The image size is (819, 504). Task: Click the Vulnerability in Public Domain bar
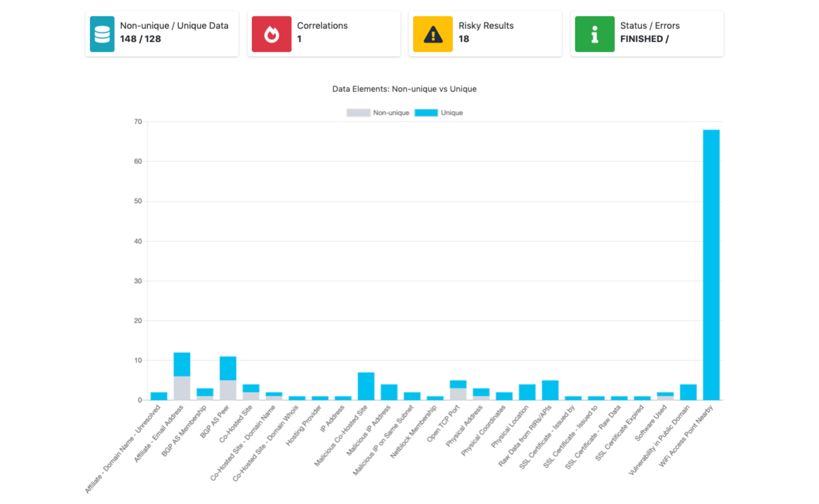[688, 392]
